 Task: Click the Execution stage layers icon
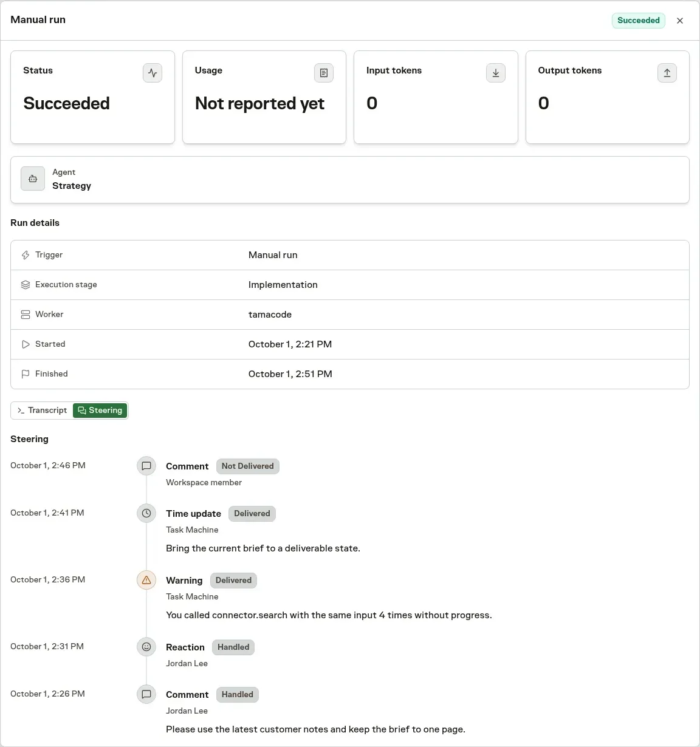[26, 285]
